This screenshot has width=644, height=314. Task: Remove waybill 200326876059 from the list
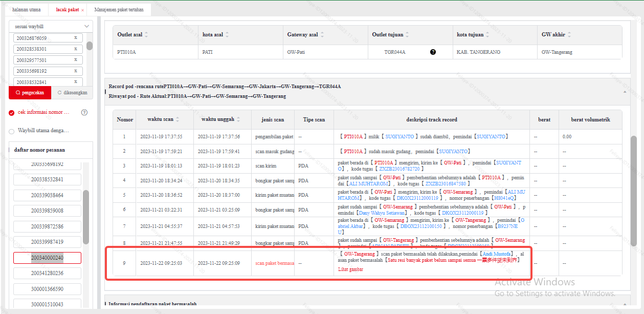pyautogui.click(x=76, y=38)
